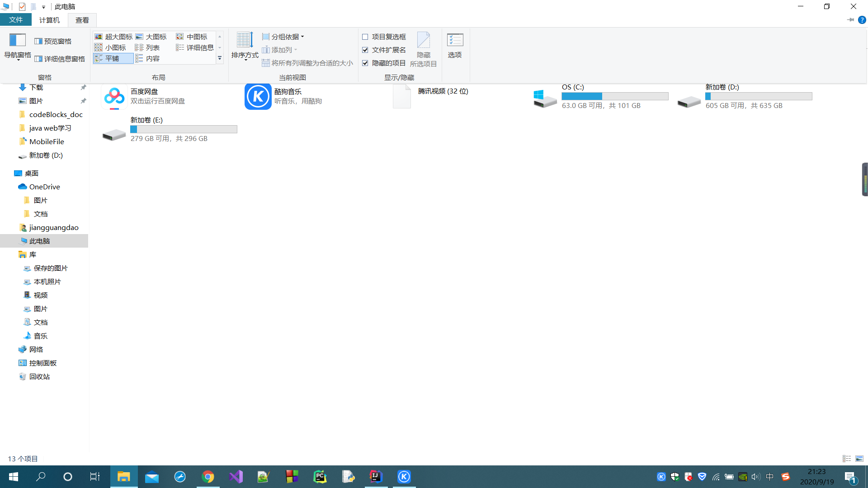
Task: Expand the layout gallery's more arrow
Action: tap(220, 58)
